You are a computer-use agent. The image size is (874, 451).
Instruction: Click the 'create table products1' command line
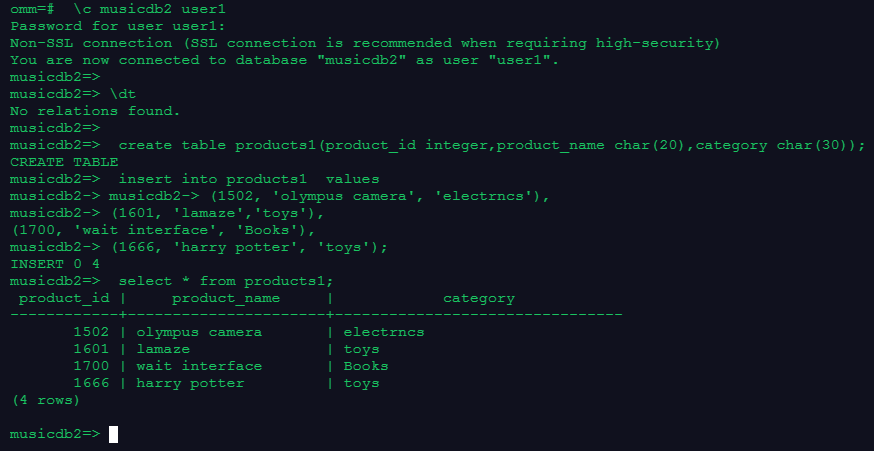click(490, 145)
